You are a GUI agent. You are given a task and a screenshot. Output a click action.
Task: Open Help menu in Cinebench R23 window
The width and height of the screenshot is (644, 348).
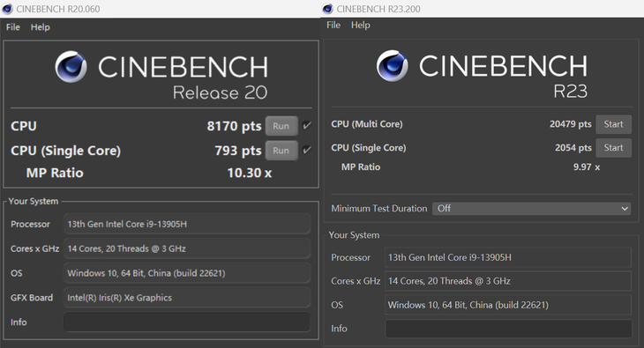pyautogui.click(x=361, y=25)
